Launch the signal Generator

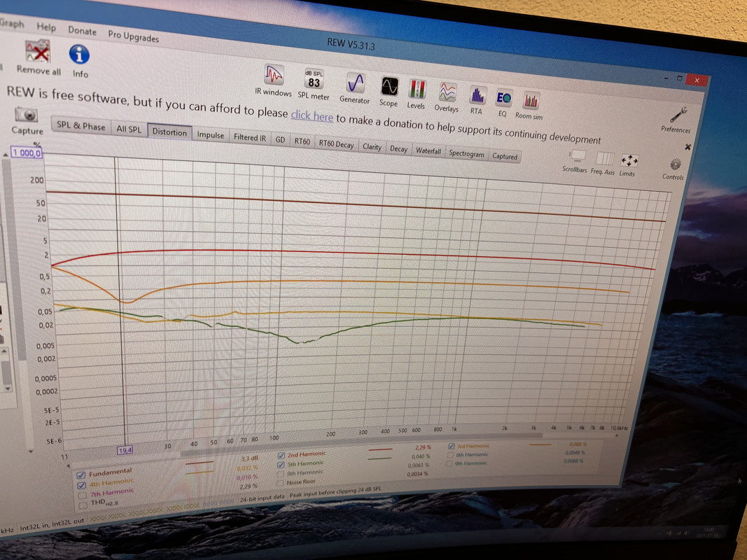[x=355, y=84]
